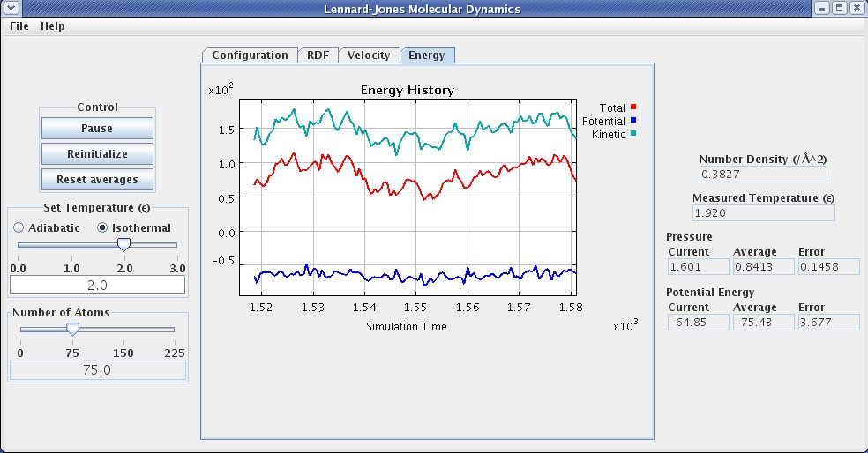The height and width of the screenshot is (453, 868).
Task: Close the Lennard-Jones Molecular Dynamics window
Action: pos(856,8)
